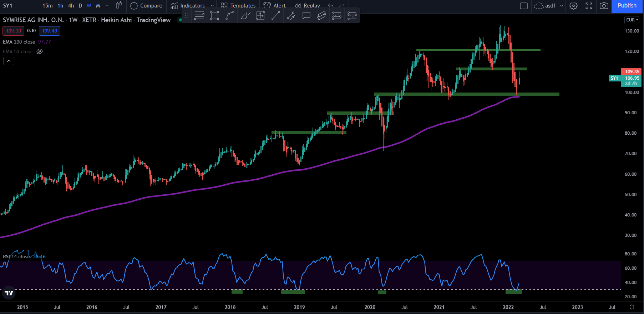Open the Indicators menu

click(188, 6)
